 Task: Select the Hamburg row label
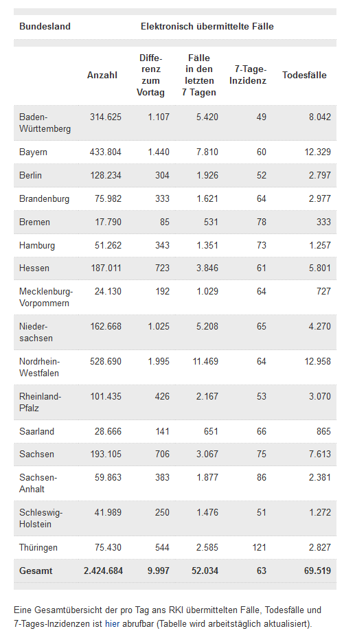[x=37, y=246]
